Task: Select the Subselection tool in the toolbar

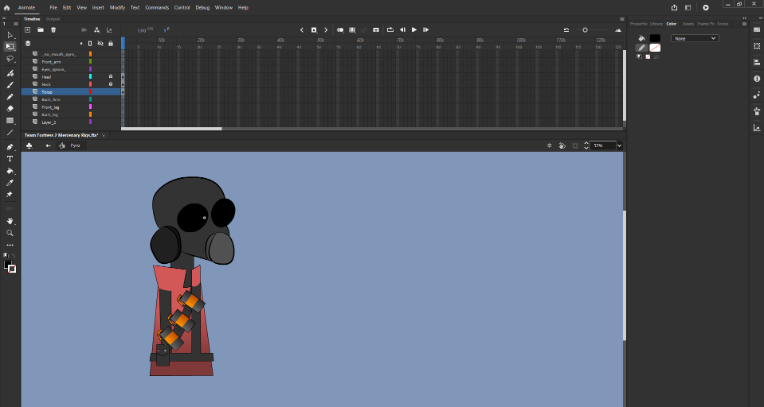Action: [10, 35]
